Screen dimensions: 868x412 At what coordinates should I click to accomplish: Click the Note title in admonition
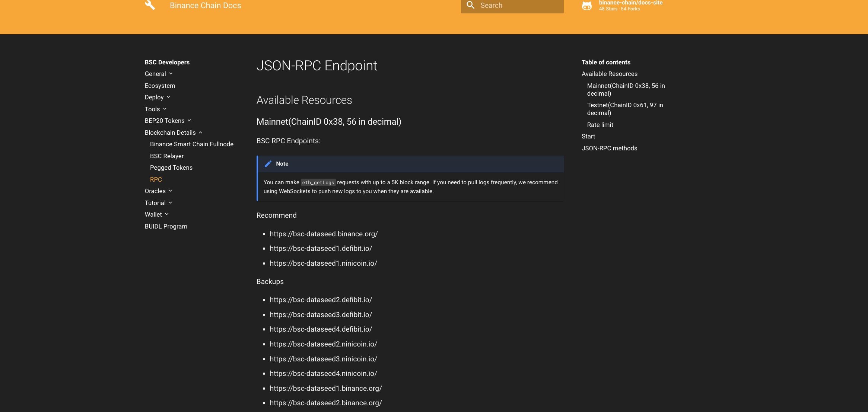pyautogui.click(x=282, y=164)
